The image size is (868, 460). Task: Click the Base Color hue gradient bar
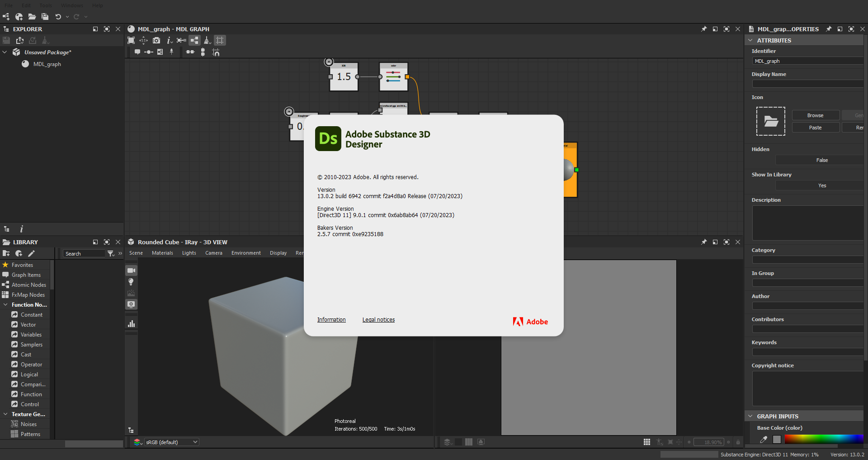coord(824,439)
